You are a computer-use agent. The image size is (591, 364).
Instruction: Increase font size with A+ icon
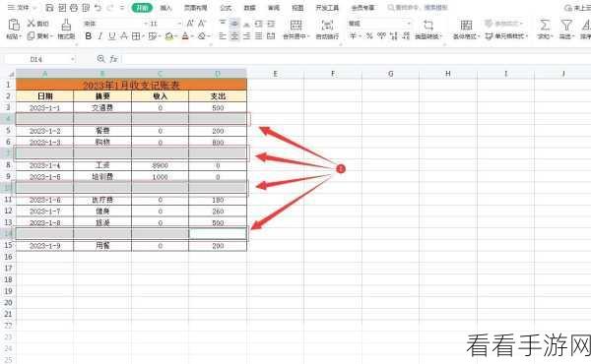click(190, 24)
